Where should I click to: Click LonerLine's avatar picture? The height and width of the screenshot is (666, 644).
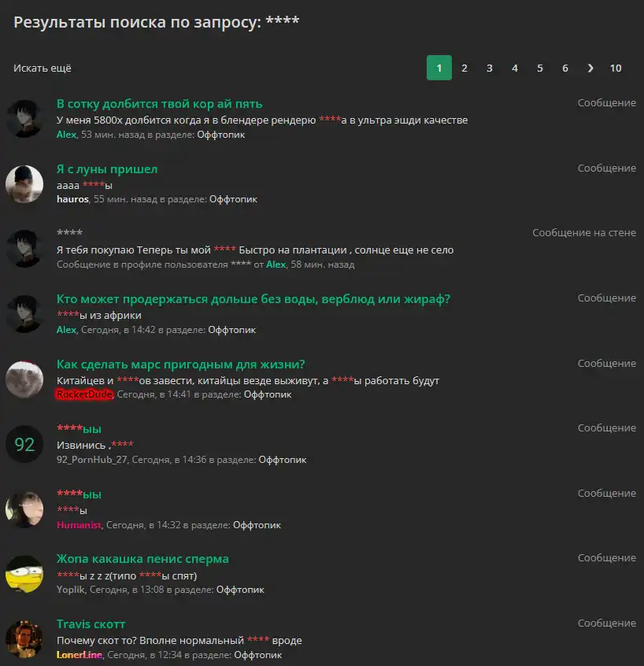24,639
